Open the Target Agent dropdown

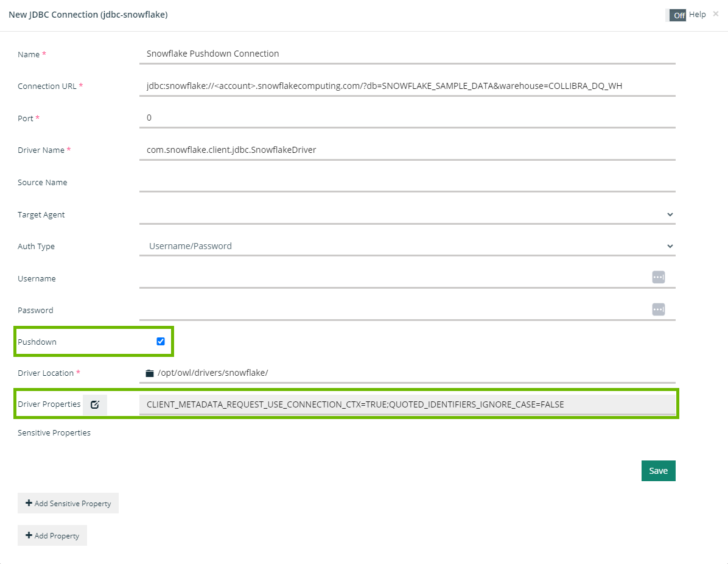click(x=407, y=214)
